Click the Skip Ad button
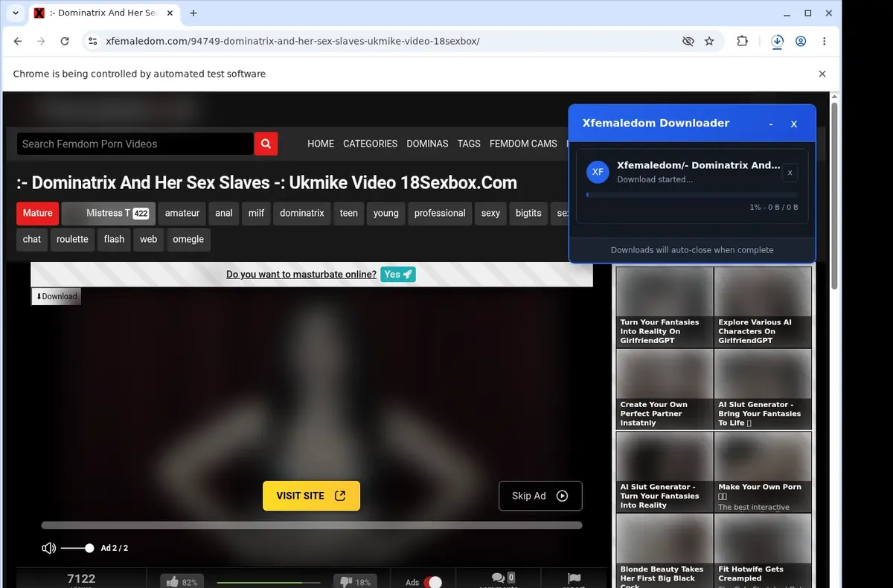This screenshot has height=588, width=893. coord(540,496)
